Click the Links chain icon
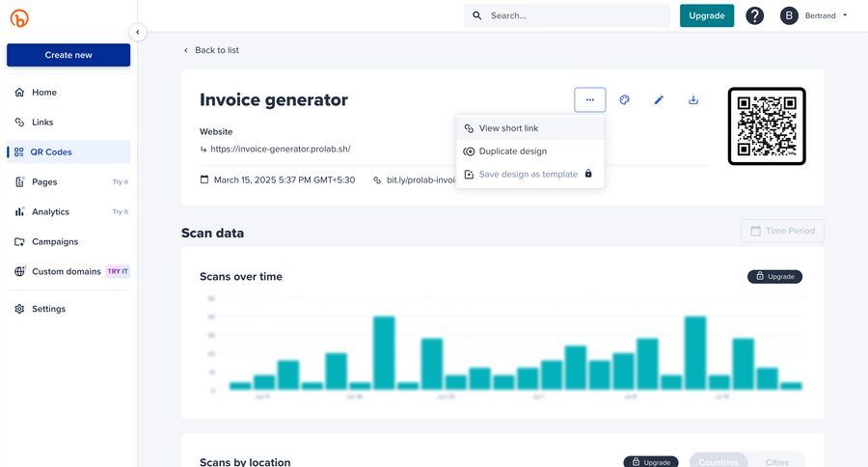 coord(19,122)
